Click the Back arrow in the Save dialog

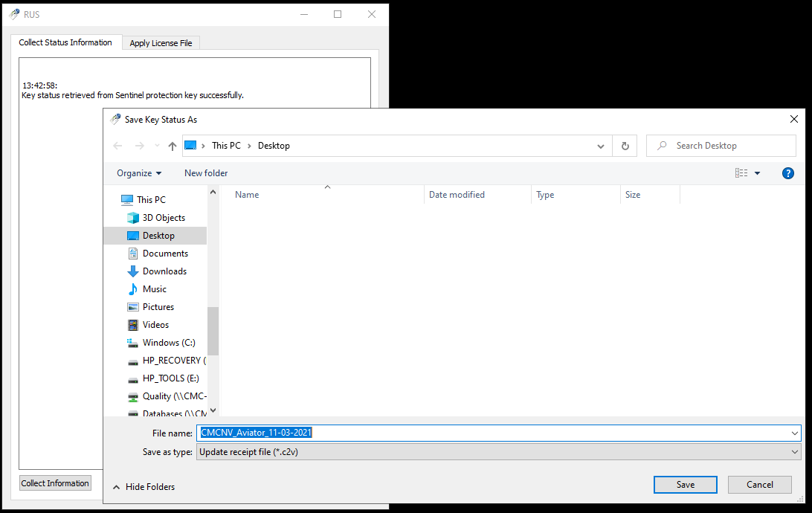[117, 146]
